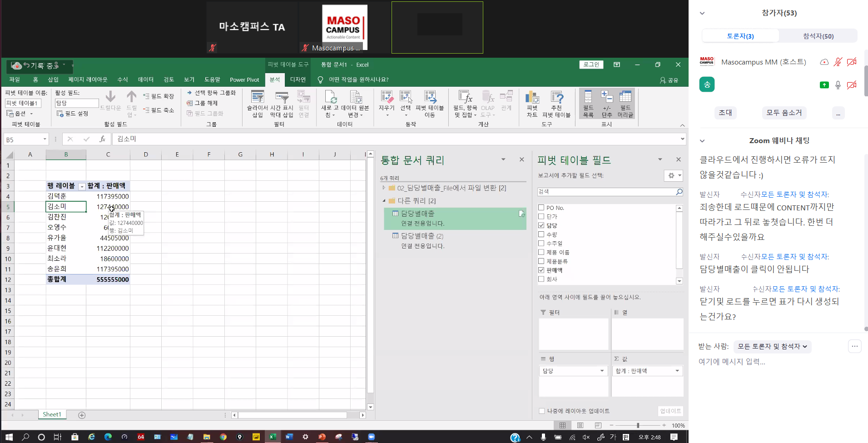Image resolution: width=868 pixels, height=443 pixels.
Task: Uncheck the 판매액 field checkbox
Action: pos(541,270)
